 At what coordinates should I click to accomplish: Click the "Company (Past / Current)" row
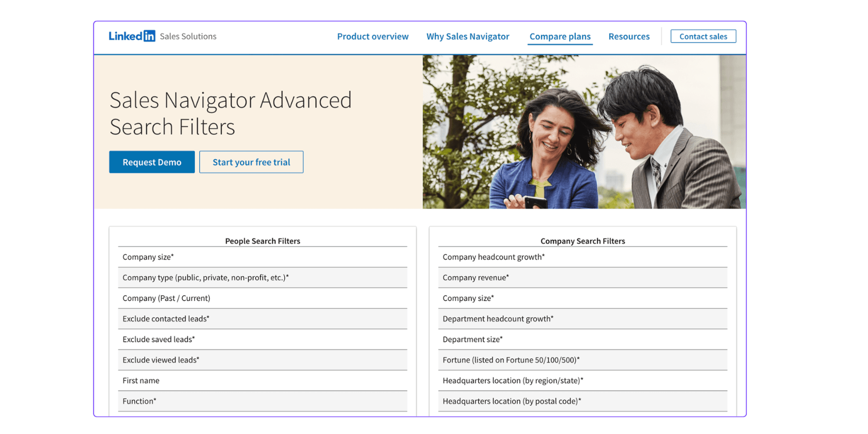click(263, 298)
